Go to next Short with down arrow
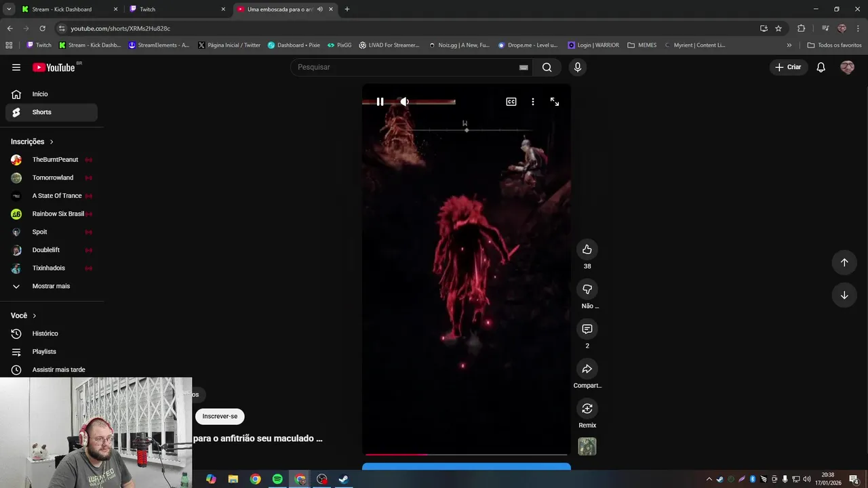868x488 pixels. [x=844, y=295]
